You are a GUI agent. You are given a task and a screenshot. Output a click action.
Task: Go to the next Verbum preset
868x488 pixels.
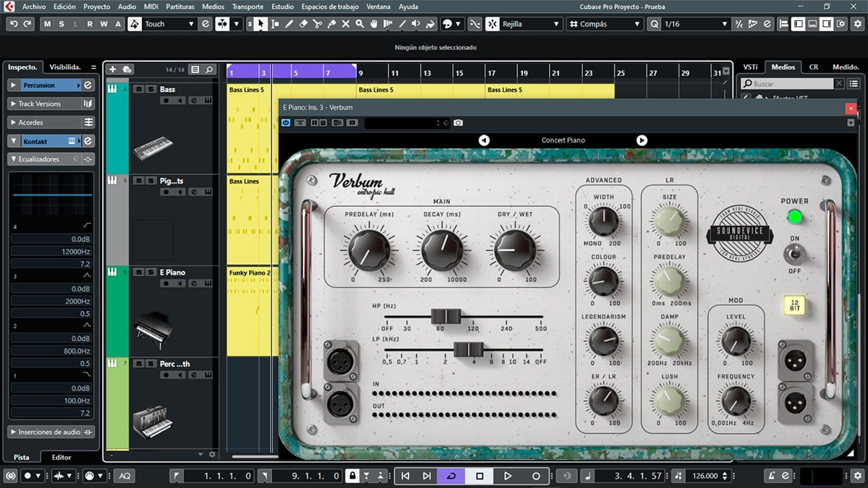[642, 140]
